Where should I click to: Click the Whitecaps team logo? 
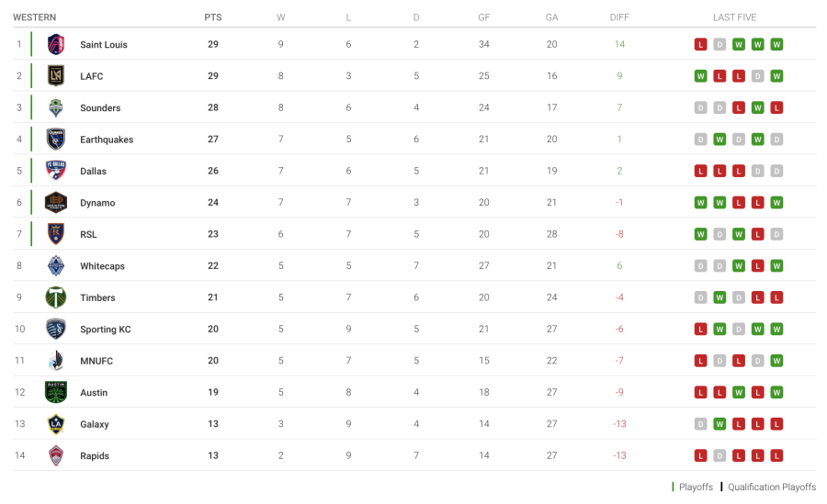(56, 265)
